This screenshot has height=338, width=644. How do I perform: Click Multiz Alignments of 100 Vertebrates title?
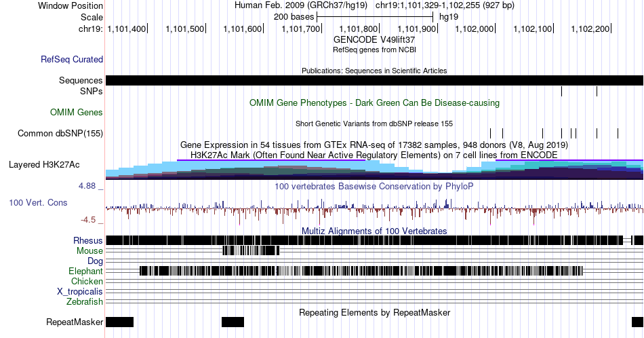pos(374,231)
